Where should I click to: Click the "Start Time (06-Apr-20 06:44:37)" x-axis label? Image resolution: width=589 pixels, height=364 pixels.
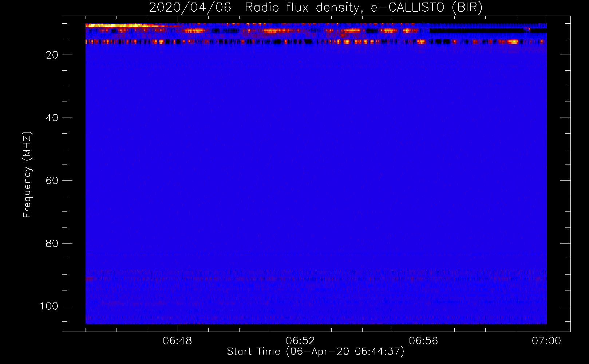tap(316, 352)
